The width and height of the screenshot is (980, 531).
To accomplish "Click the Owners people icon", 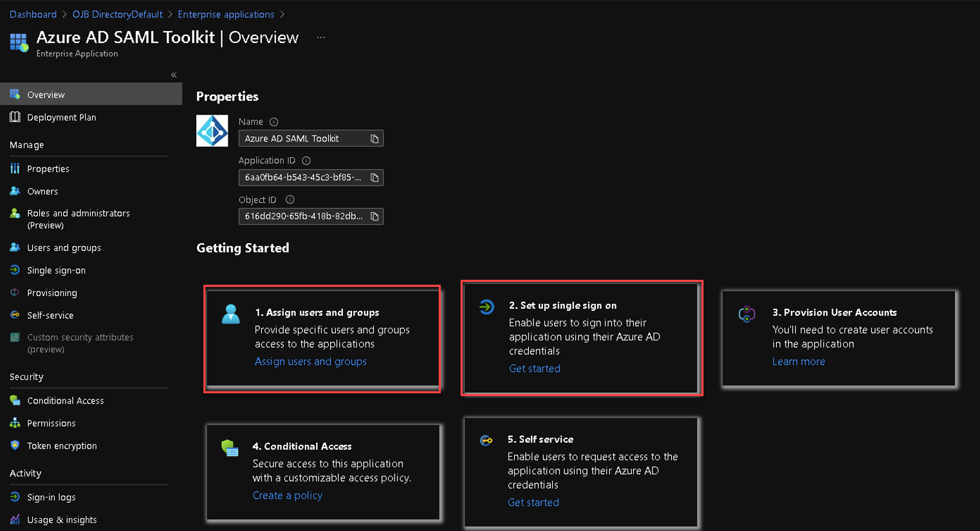I will click(x=15, y=191).
